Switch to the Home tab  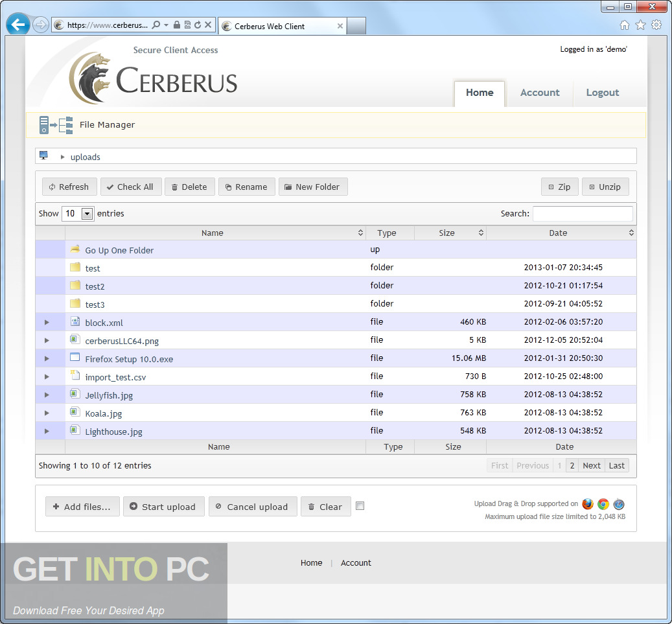point(480,93)
